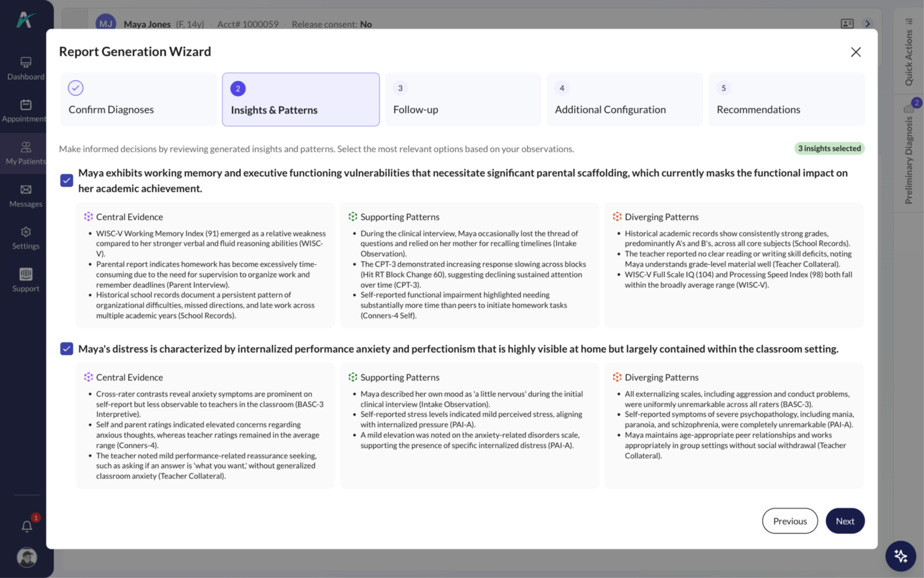Uncheck the working memory insight checkbox
The height and width of the screenshot is (578, 924).
click(66, 180)
